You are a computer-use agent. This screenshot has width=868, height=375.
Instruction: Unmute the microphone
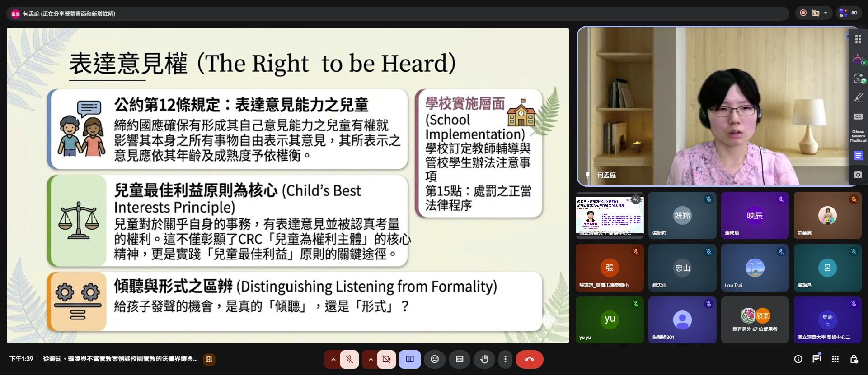[349, 359]
